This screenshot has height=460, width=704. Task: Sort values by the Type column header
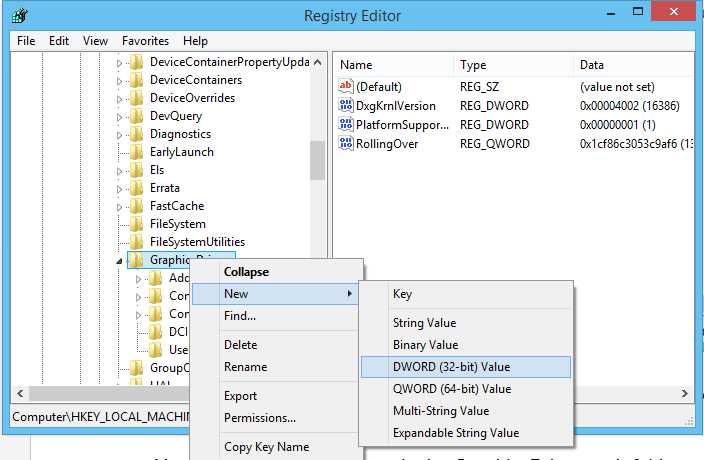point(513,65)
